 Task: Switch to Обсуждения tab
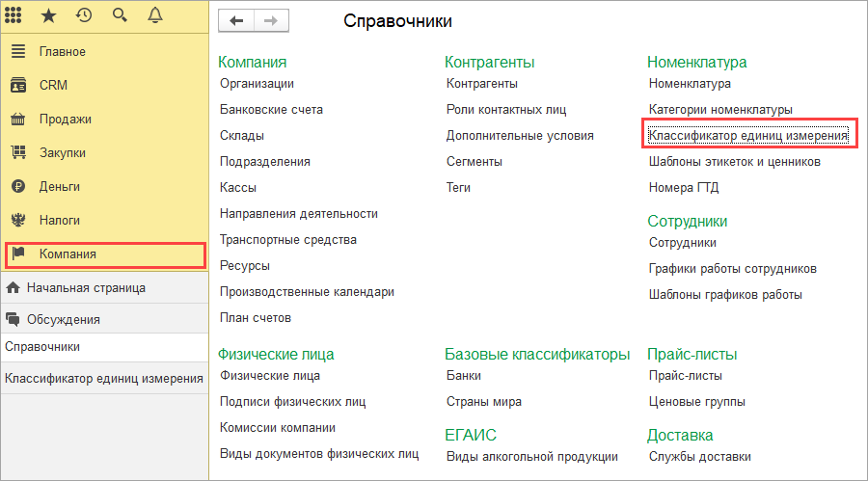[x=63, y=319]
